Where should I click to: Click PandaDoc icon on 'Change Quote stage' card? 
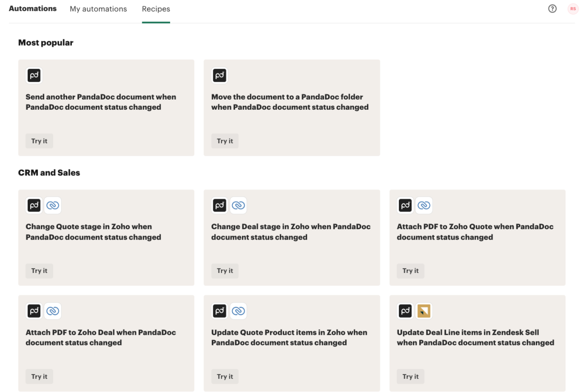pos(34,205)
